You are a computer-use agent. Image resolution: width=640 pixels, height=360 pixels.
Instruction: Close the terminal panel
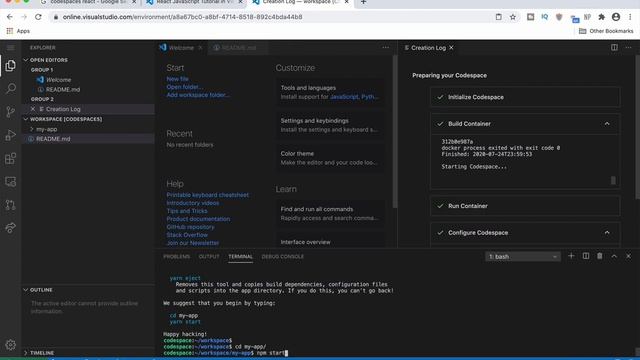point(629,256)
